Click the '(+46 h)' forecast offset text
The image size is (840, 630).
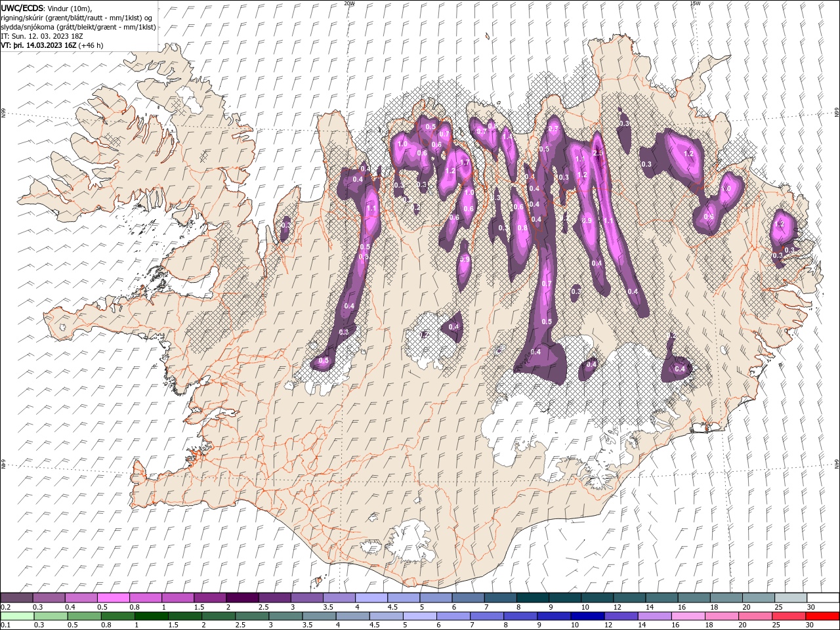[91, 45]
